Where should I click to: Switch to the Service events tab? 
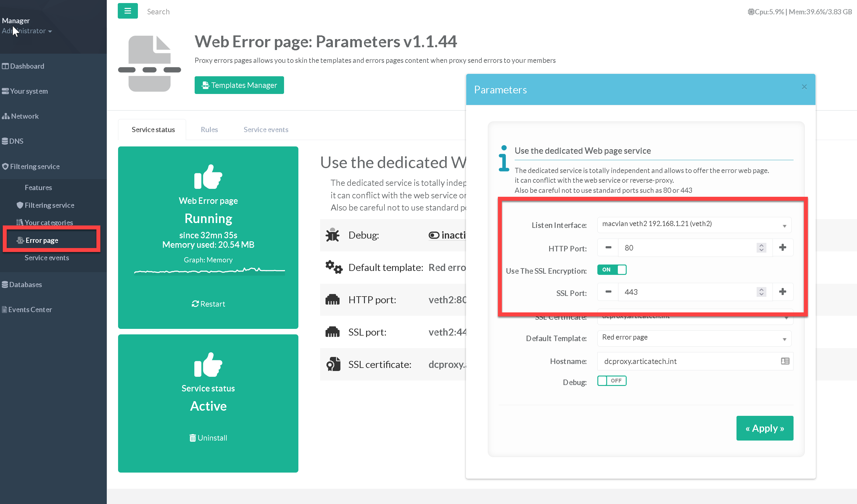pos(266,130)
